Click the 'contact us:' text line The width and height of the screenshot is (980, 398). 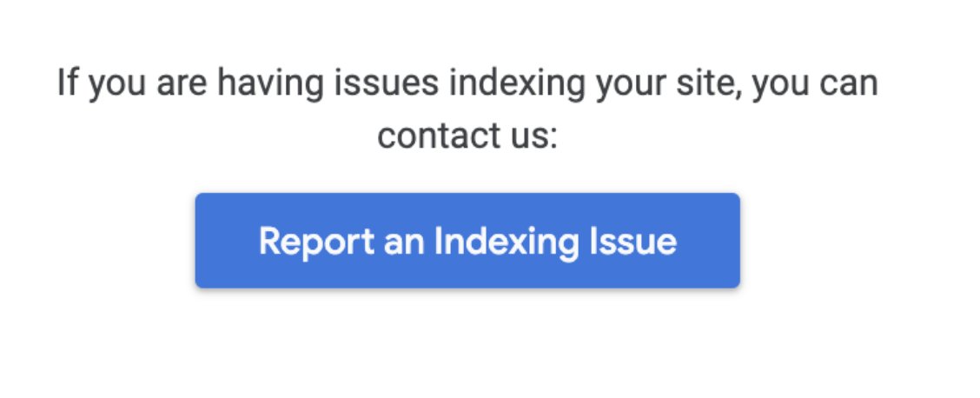click(467, 136)
